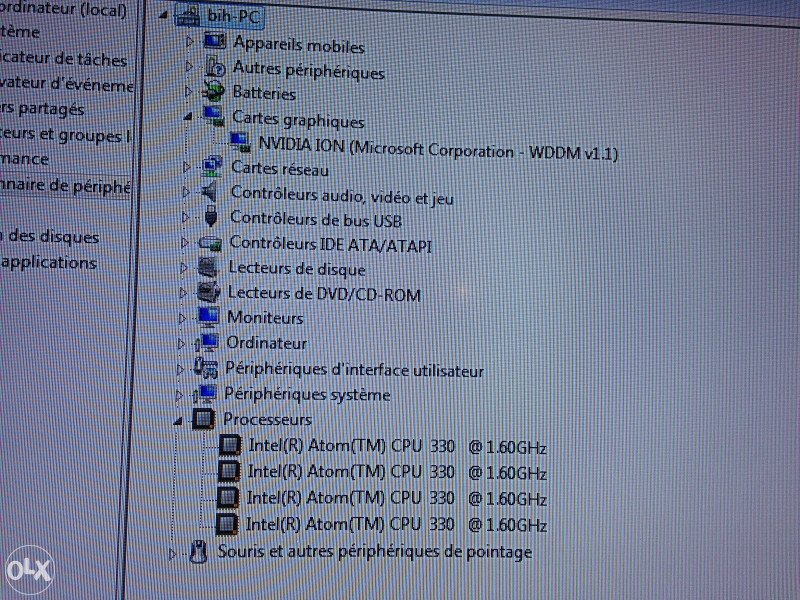
Task: Collapse the bih-PC root node arrow
Action: coord(163,15)
